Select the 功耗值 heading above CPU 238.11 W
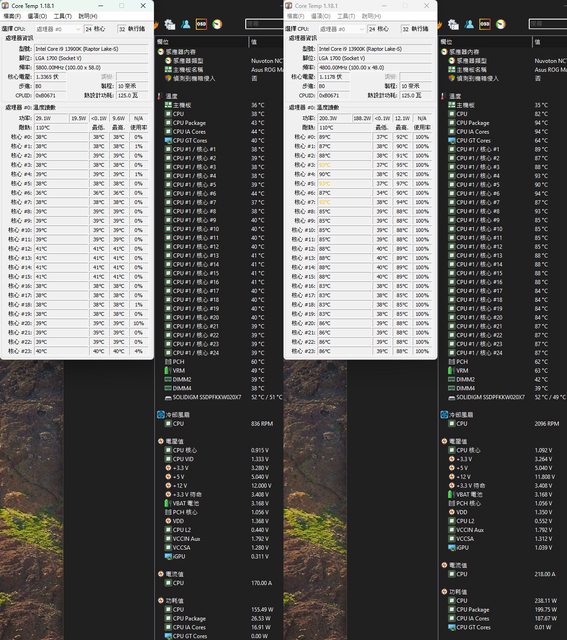This screenshot has height=640, width=567. [458, 592]
